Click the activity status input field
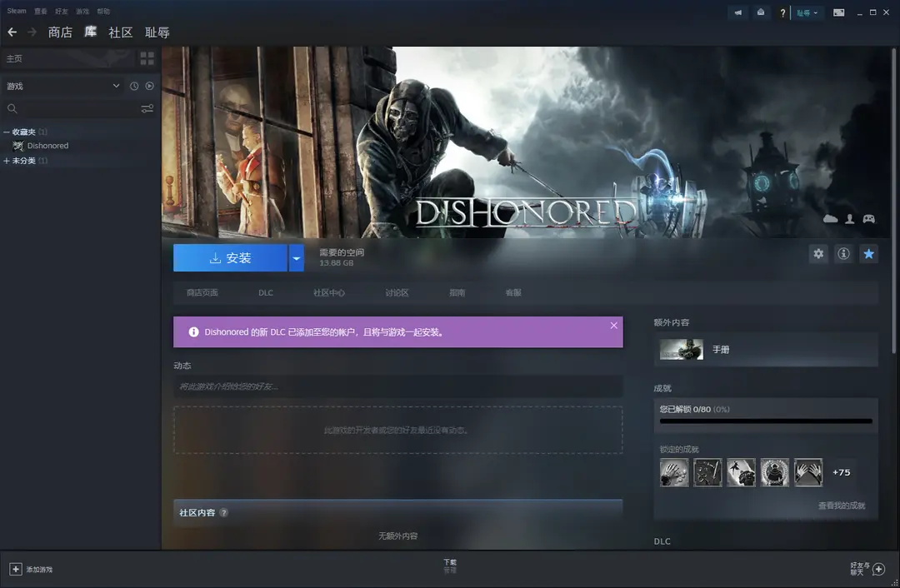 [397, 386]
